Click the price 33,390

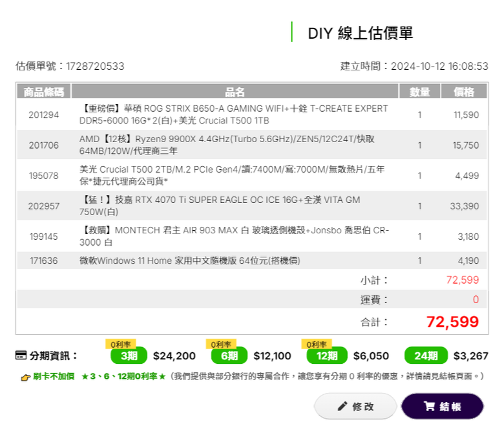click(x=465, y=206)
